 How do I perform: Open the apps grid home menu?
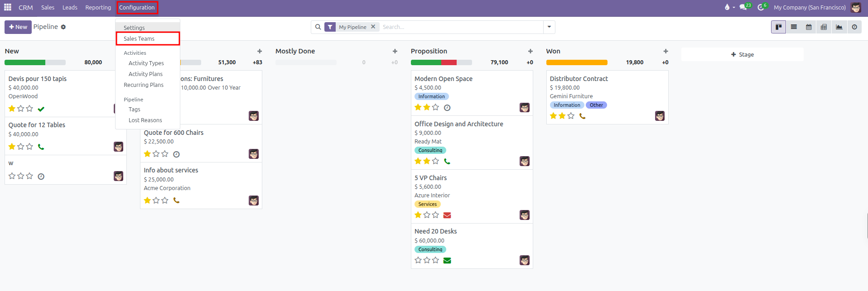8,7
